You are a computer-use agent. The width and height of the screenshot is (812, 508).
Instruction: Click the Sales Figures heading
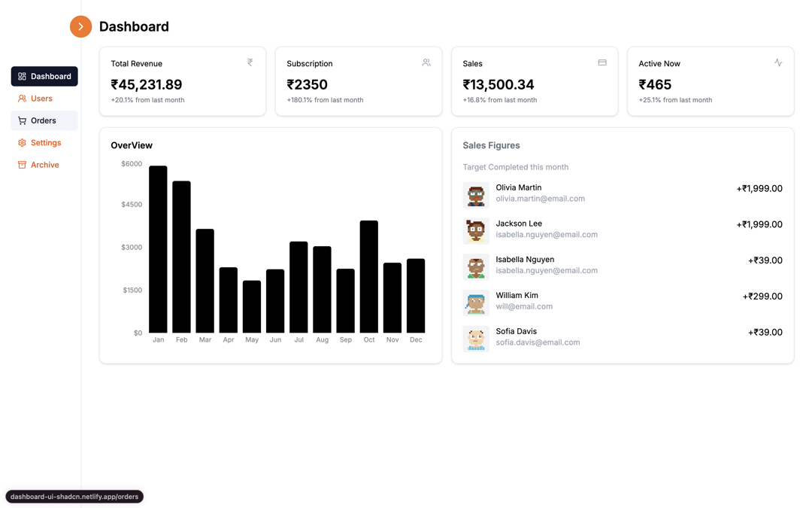[491, 146]
